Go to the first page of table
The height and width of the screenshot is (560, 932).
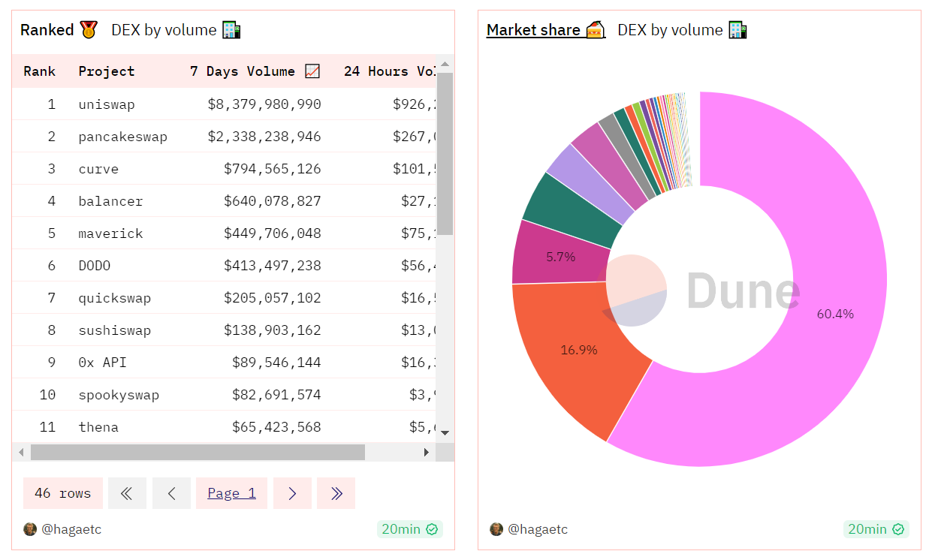click(x=127, y=493)
